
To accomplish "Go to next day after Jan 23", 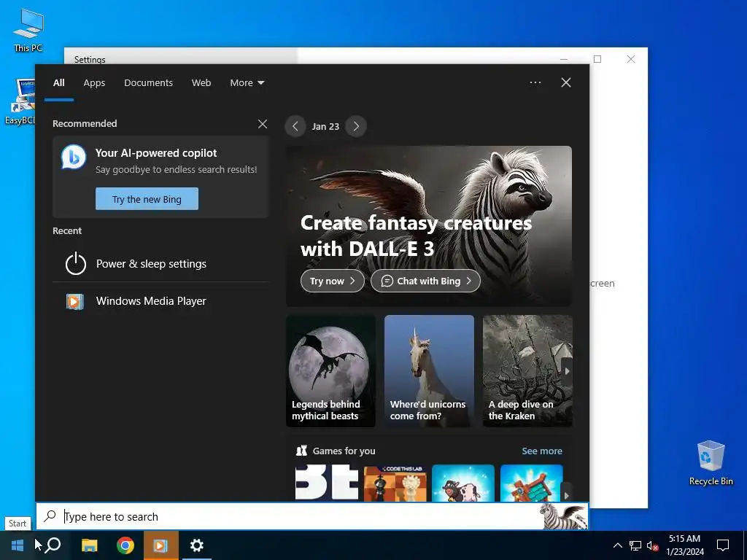I will click(x=356, y=126).
